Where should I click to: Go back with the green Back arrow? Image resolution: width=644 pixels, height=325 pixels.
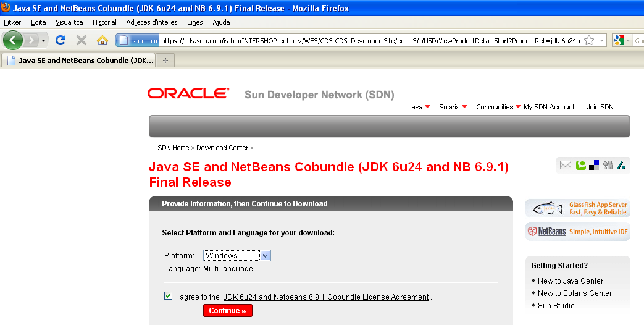coord(13,40)
